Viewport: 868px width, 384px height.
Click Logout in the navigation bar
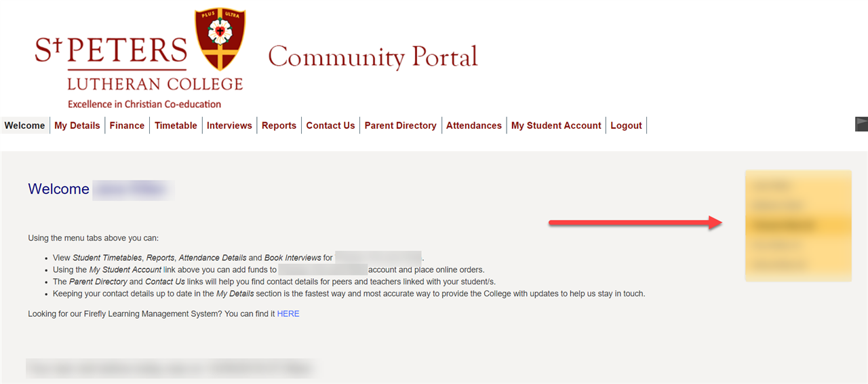click(x=626, y=126)
